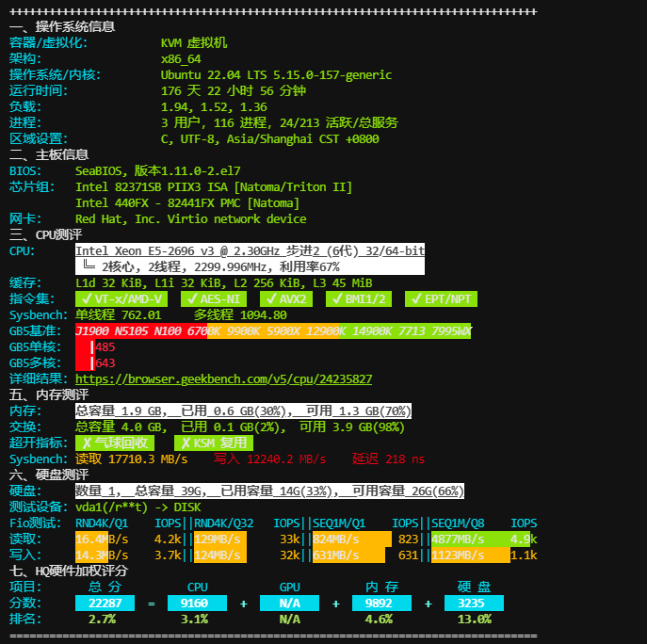Click the KSM 复用 overcommit badge
This screenshot has width=647, height=644.
point(214,443)
